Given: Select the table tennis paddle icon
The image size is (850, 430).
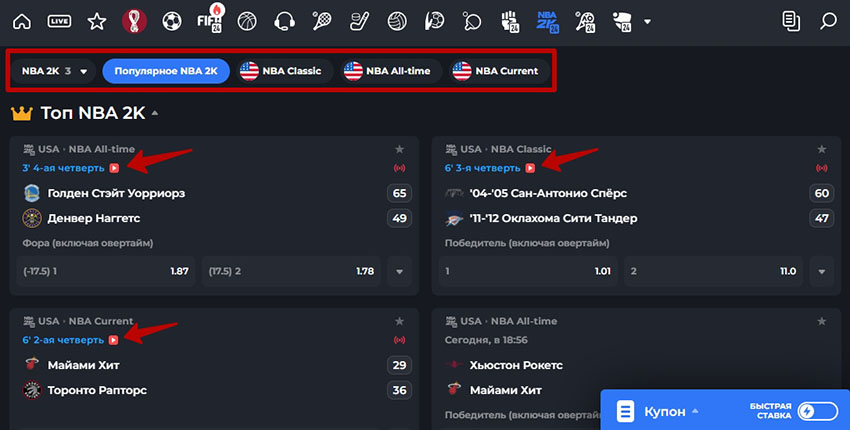Looking at the screenshot, I should pos(472,22).
